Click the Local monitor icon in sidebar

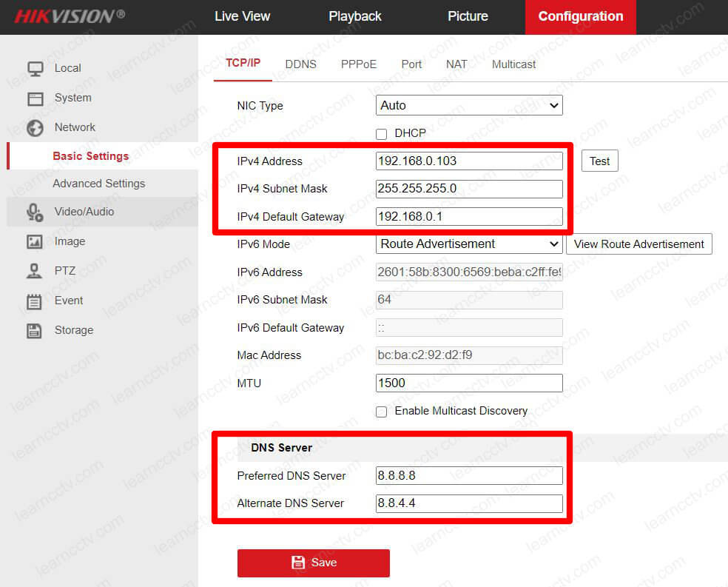point(35,69)
